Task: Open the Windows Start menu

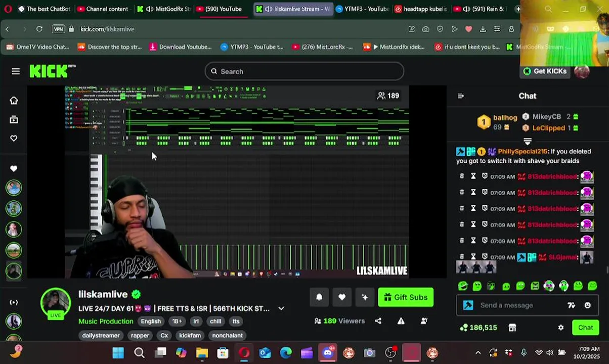Action: tap(118, 353)
